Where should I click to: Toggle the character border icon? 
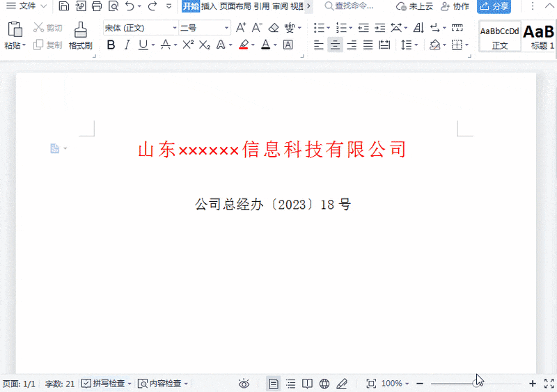pos(288,45)
